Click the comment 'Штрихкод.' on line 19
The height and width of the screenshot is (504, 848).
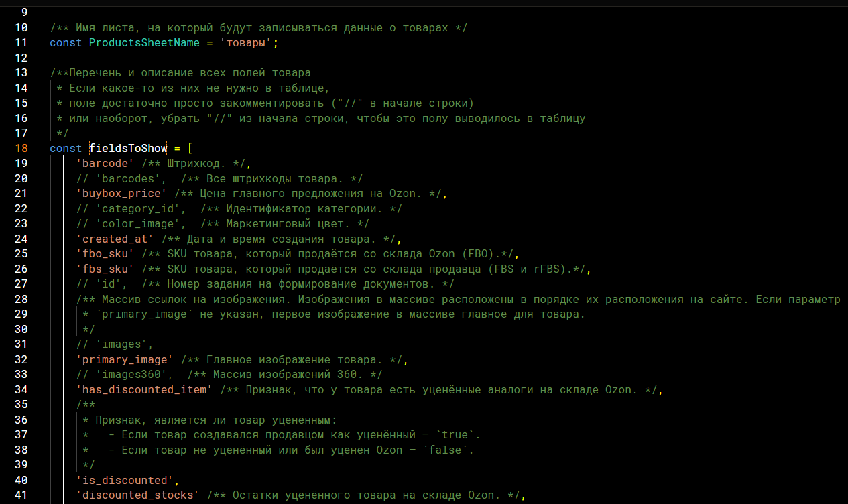(196, 164)
